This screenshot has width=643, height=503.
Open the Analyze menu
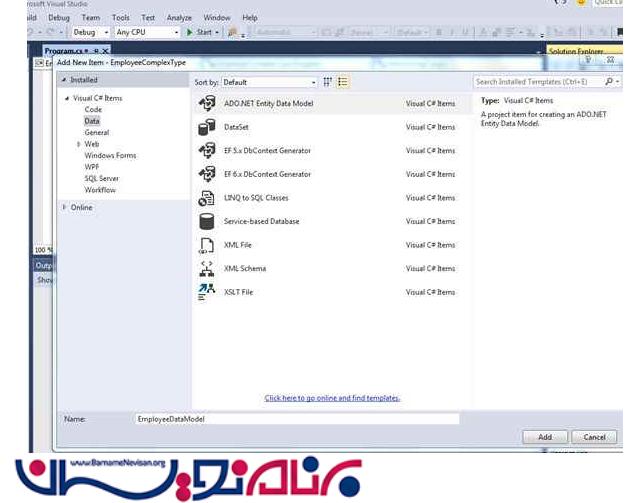click(179, 17)
